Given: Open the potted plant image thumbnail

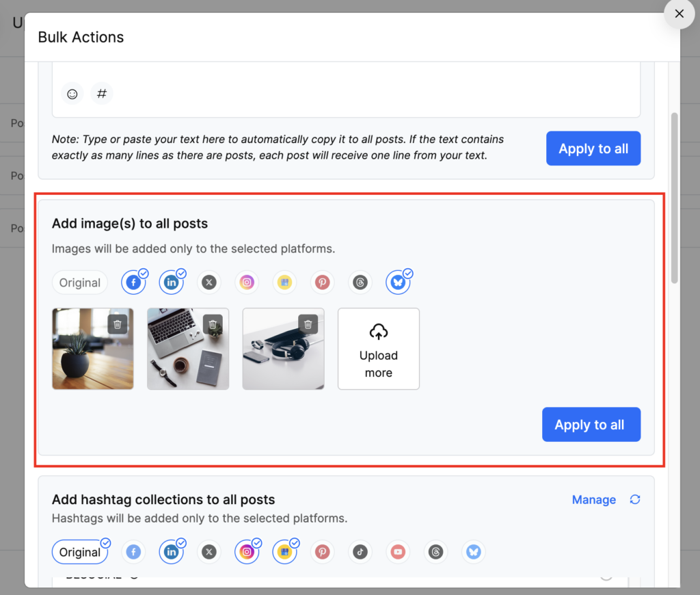Looking at the screenshot, I should tap(93, 349).
